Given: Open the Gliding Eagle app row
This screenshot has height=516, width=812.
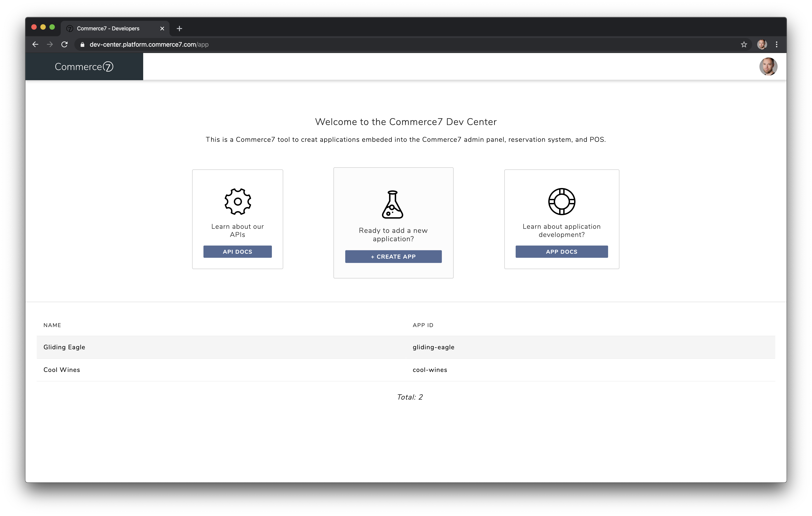Looking at the screenshot, I should 64,347.
